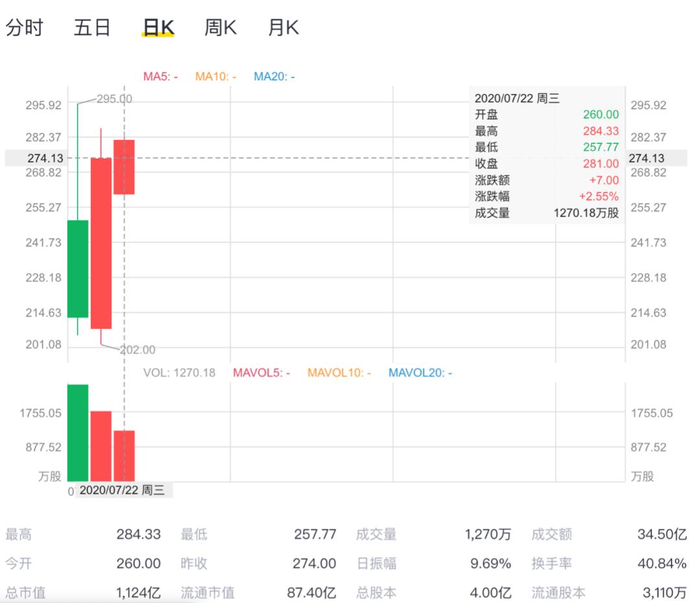This screenshot has height=603, width=700.
Task: Click the 295.00 high price marker
Action: pyautogui.click(x=114, y=99)
